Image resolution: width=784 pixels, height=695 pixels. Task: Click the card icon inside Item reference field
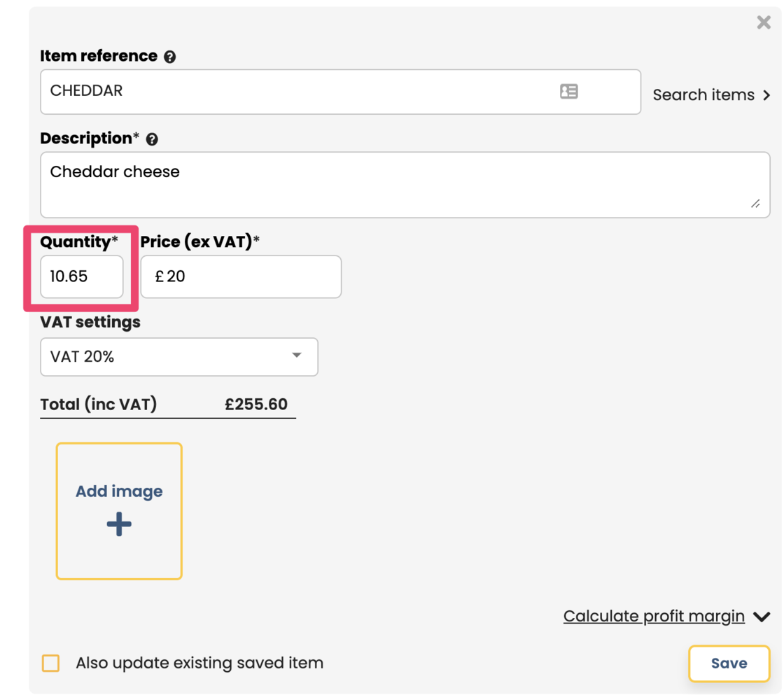coord(568,92)
